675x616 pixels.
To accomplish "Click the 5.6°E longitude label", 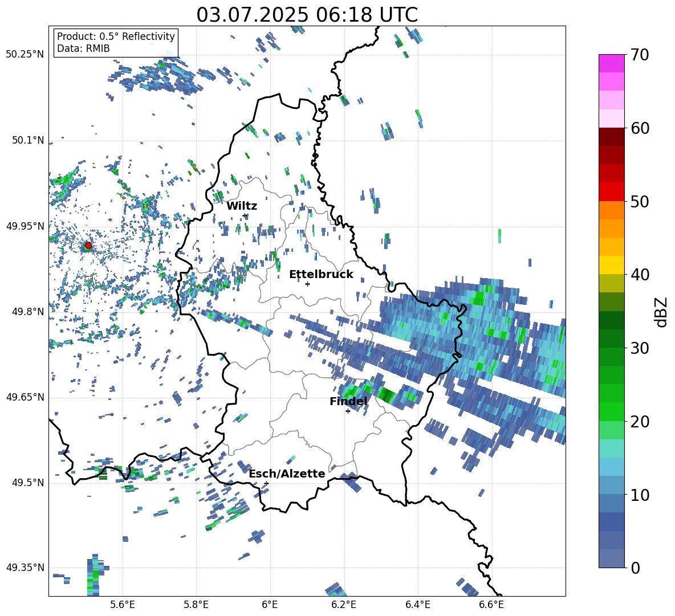I will [122, 605].
